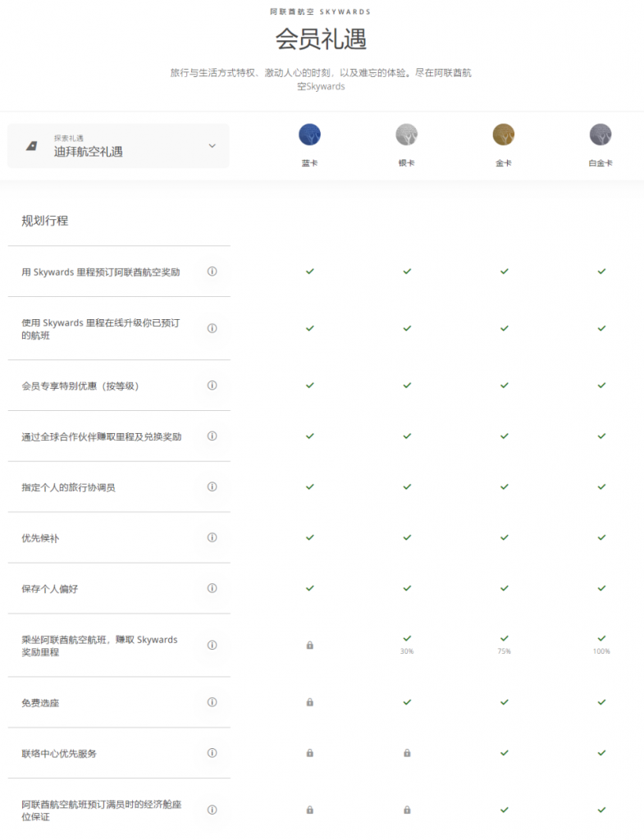The image size is (644, 840).
Task: Click the 蓝卡 column label
Action: pos(309,163)
